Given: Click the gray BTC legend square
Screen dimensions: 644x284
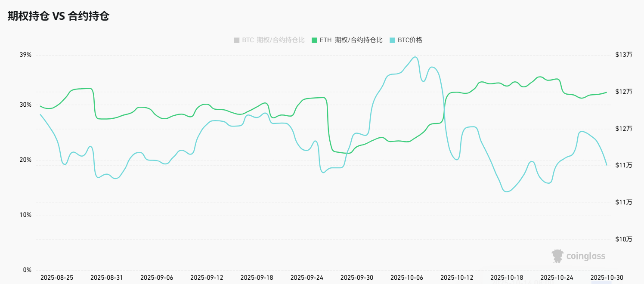Looking at the screenshot, I should [236, 40].
